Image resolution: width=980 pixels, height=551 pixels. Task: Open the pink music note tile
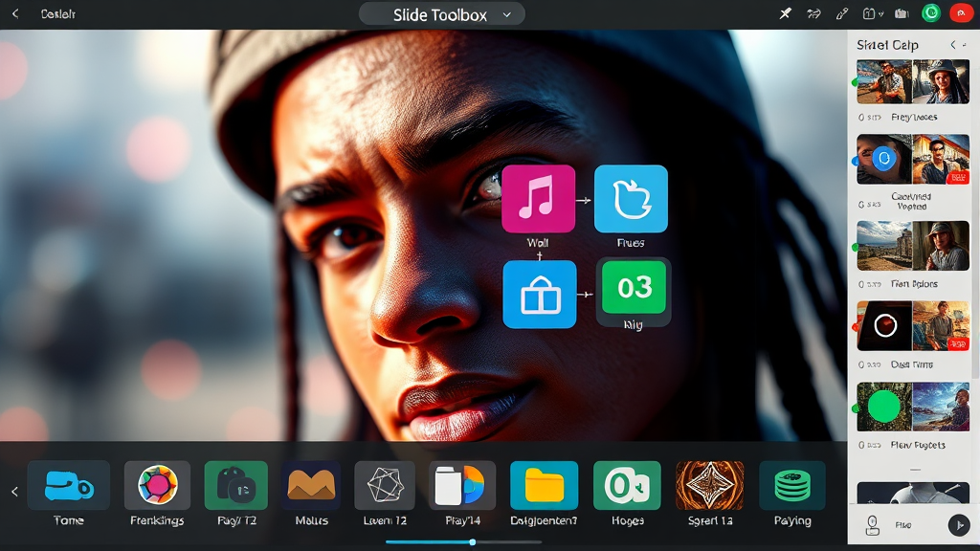coord(538,199)
